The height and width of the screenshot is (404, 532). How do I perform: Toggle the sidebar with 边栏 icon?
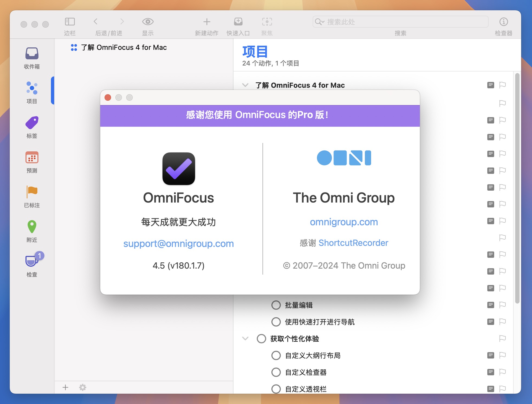(70, 22)
